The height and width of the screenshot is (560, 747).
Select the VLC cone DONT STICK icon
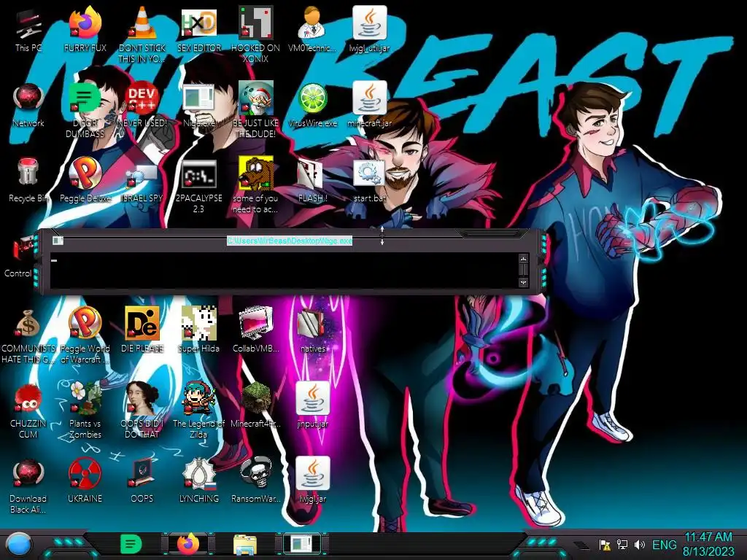click(x=142, y=34)
